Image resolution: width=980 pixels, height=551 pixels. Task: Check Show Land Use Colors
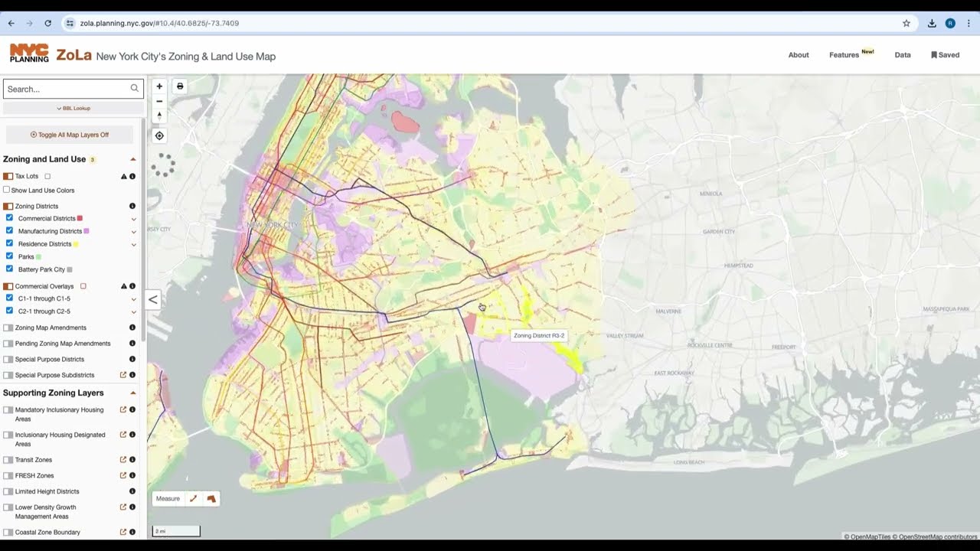pyautogui.click(x=7, y=190)
